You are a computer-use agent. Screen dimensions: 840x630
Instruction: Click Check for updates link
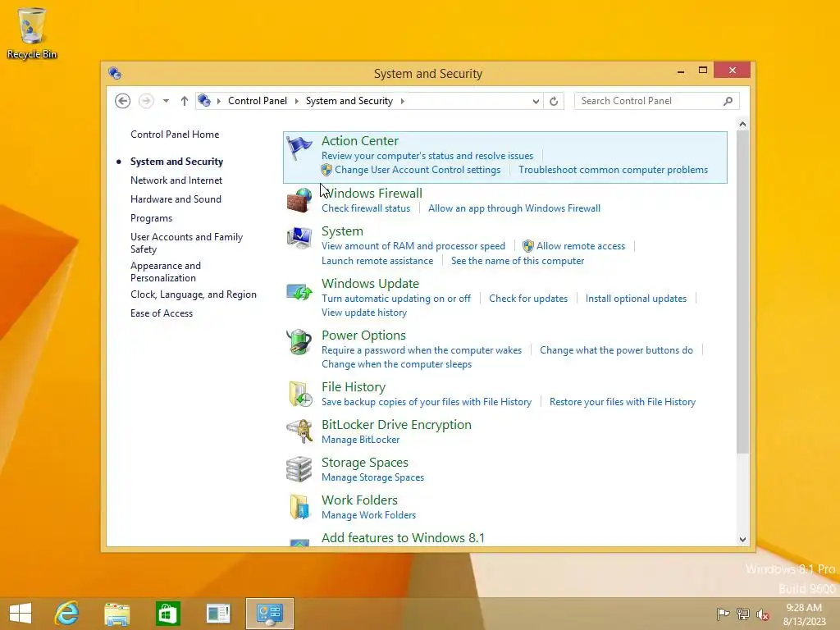(x=528, y=299)
